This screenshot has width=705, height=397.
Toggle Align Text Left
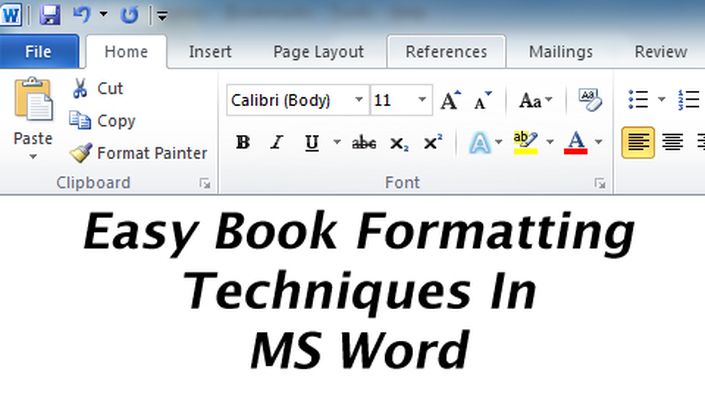click(x=638, y=143)
